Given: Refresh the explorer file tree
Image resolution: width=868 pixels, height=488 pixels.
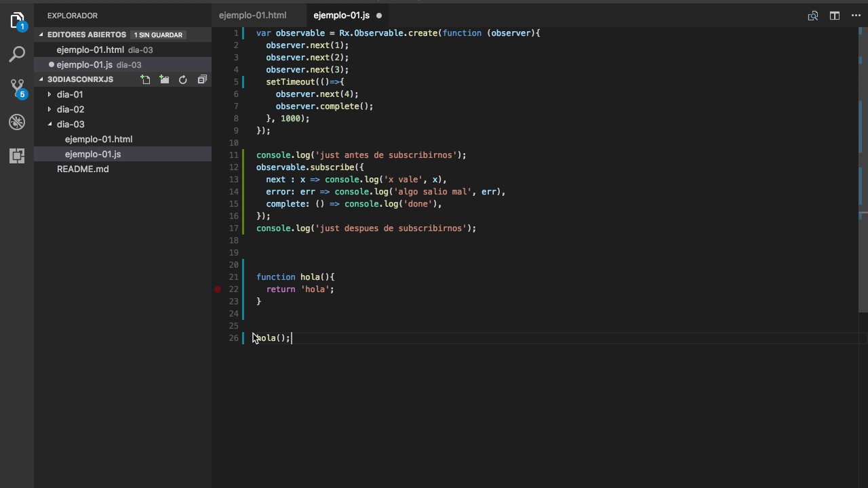Looking at the screenshot, I should (182, 79).
